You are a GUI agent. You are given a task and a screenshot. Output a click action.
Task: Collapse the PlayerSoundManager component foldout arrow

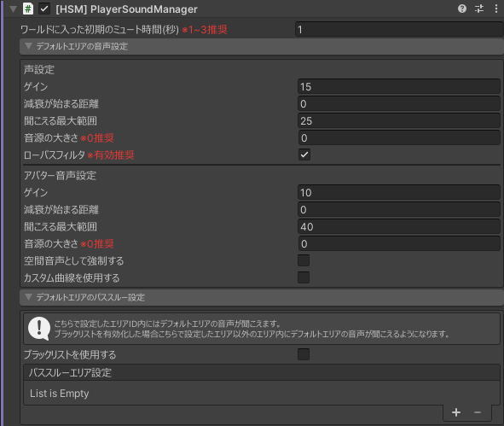pos(13,9)
